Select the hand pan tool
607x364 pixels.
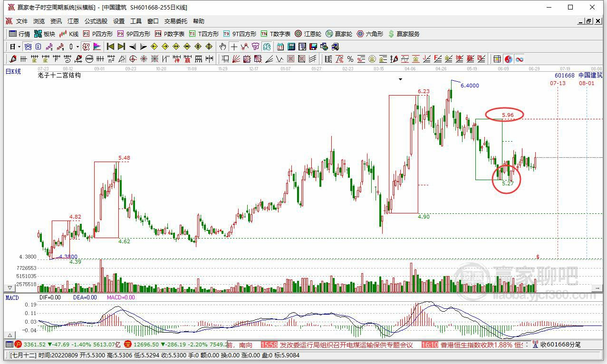222,47
